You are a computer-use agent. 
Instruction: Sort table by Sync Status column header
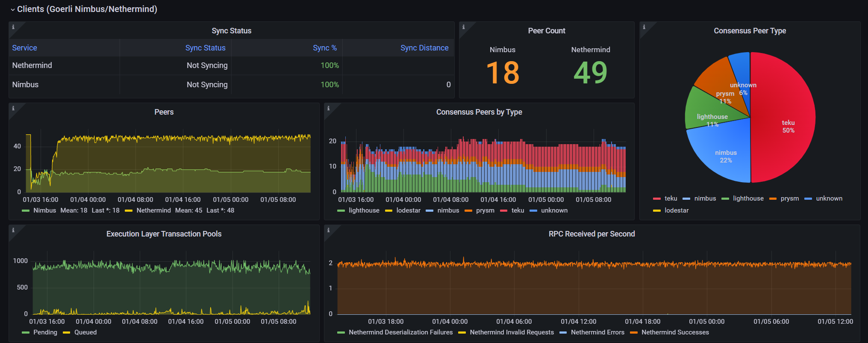coord(205,48)
